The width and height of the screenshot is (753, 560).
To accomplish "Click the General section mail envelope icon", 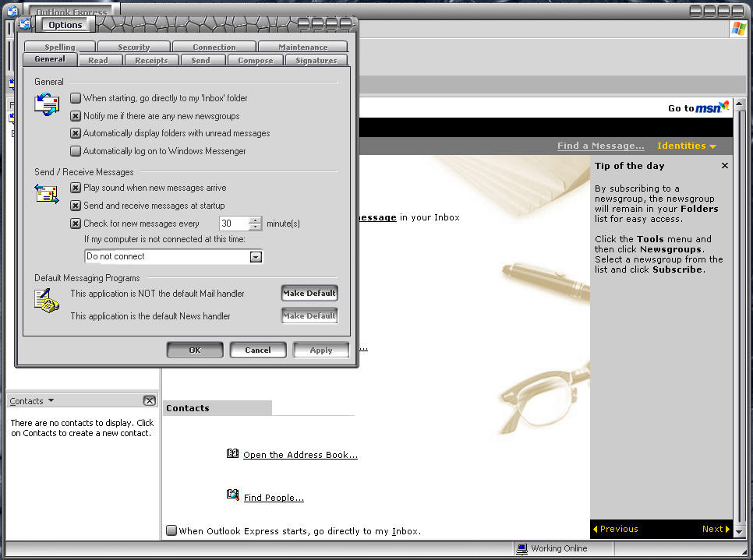I will (x=47, y=104).
